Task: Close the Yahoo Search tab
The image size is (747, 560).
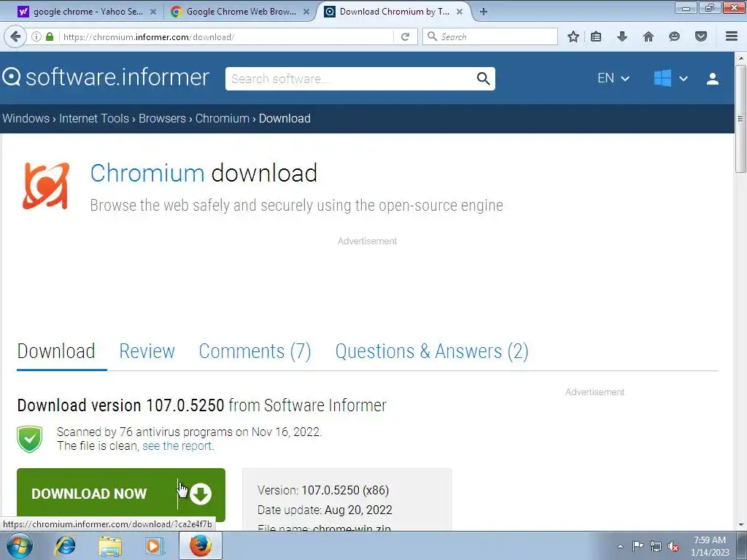Action: (x=153, y=12)
